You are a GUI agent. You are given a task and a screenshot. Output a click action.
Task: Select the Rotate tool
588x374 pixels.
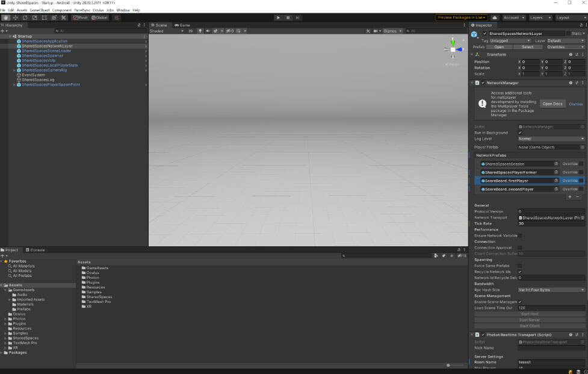(25, 17)
